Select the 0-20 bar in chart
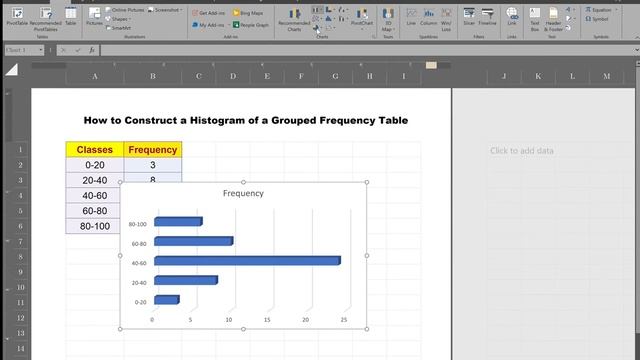This screenshot has height=360, width=640. point(167,300)
